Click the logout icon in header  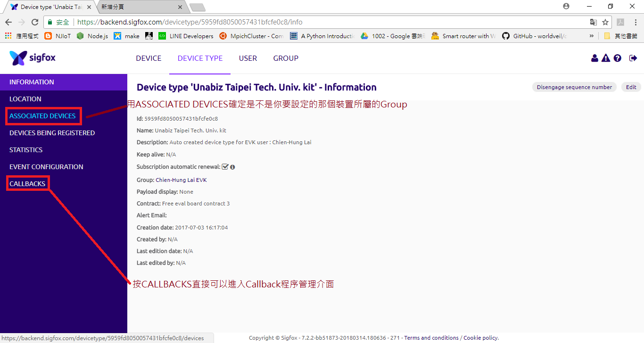633,58
